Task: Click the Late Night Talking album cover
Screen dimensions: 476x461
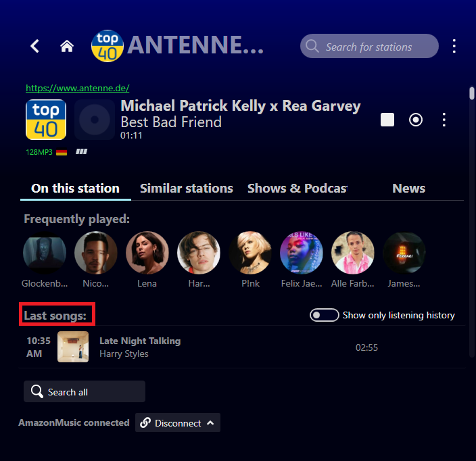Action: click(x=73, y=347)
